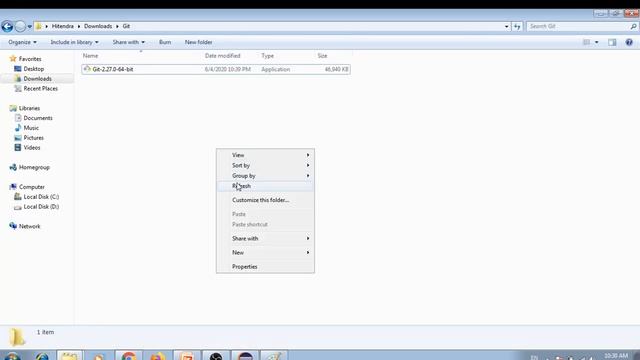The image size is (640, 360).
Task: Click the Forward navigation arrow
Action: 20,27
